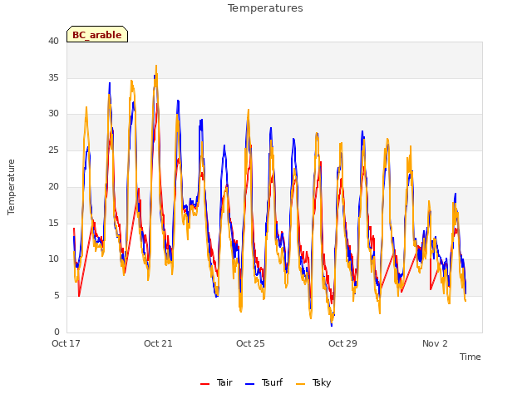The image size is (532, 399).
Task: Click the 30 y-axis tick label
Action: click(53, 114)
